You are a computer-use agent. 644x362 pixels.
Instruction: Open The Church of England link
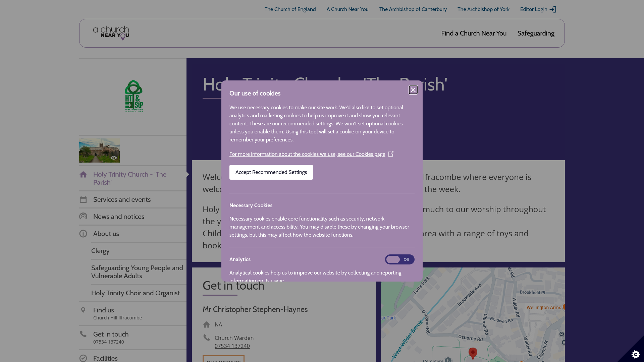click(x=290, y=9)
